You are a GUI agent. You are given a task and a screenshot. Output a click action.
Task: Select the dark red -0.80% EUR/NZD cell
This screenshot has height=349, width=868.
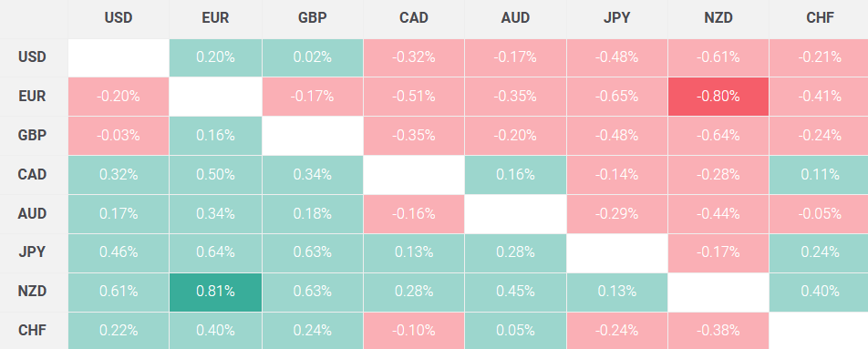coord(718,97)
